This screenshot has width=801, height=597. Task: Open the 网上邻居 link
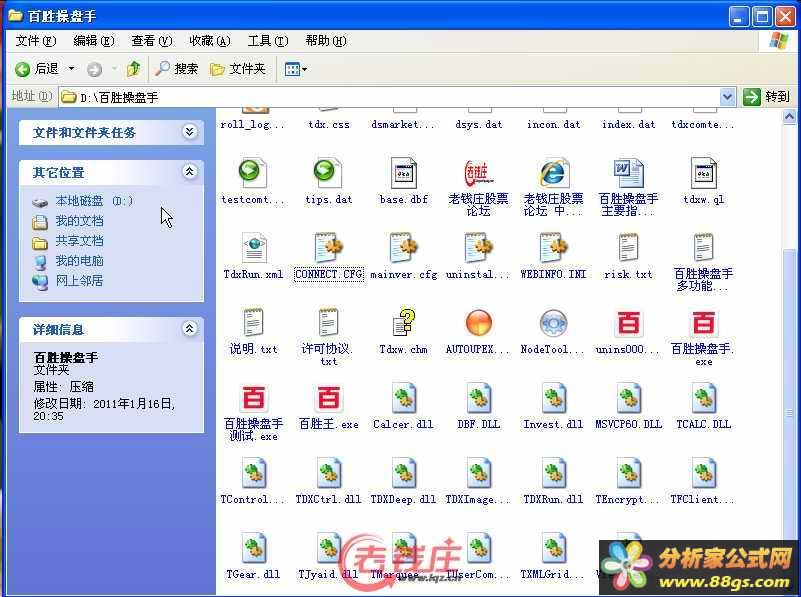(79, 280)
